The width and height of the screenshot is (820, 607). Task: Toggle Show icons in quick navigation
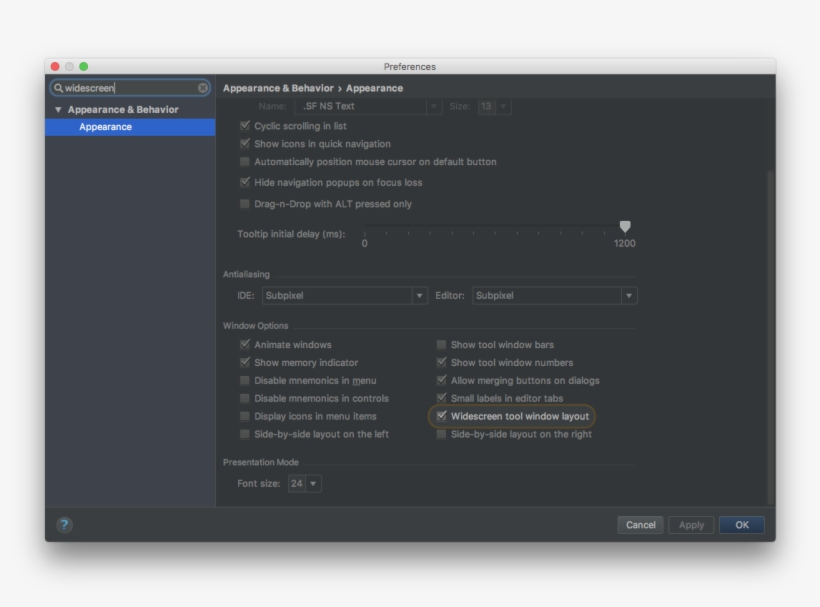243,146
